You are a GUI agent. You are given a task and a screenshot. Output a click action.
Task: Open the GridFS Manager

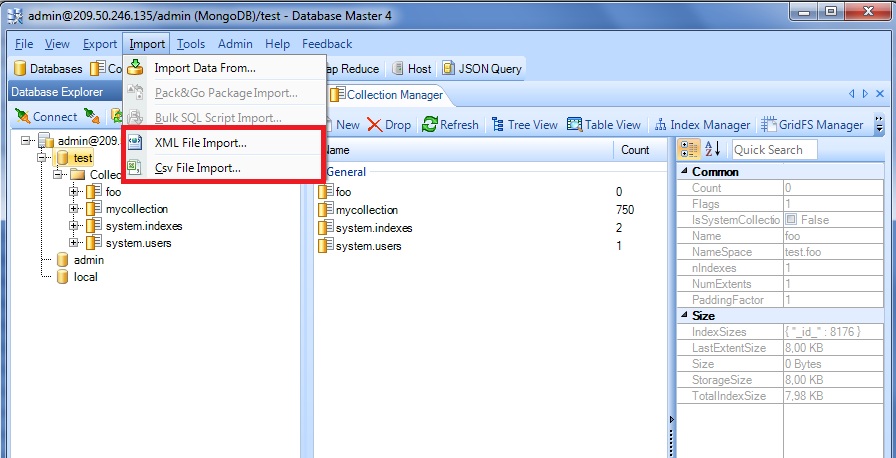(812, 125)
